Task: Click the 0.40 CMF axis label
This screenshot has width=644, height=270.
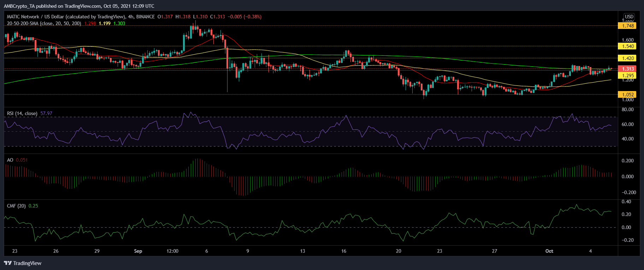Action: click(x=626, y=202)
